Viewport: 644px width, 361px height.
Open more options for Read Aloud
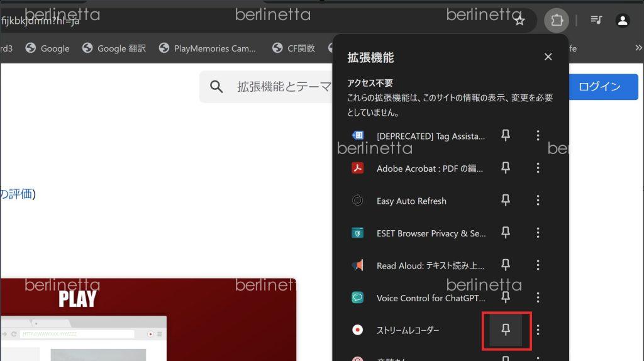coord(538,265)
